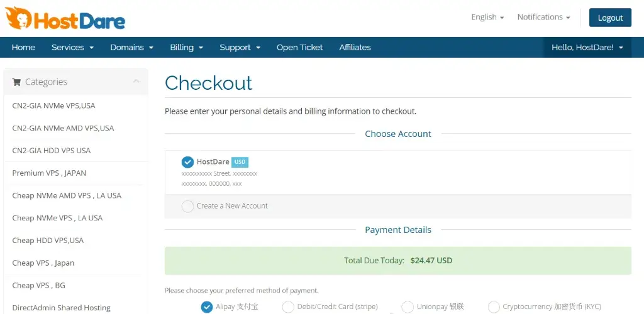
Task: Open the English language dropdown
Action: click(x=487, y=17)
